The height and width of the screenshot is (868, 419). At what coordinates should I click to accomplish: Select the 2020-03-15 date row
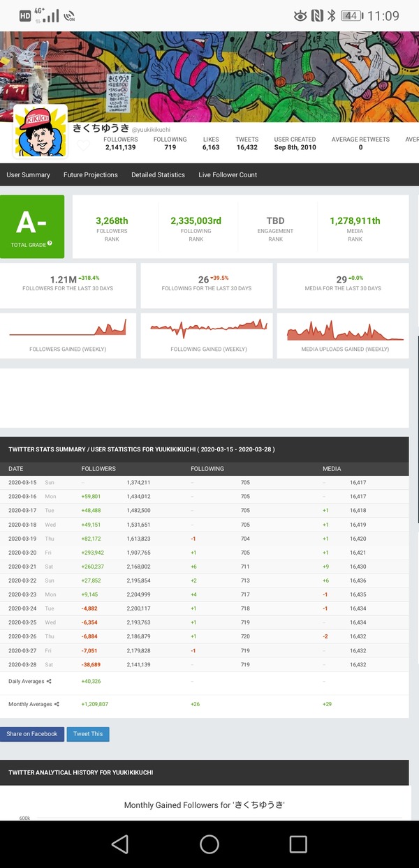click(204, 482)
